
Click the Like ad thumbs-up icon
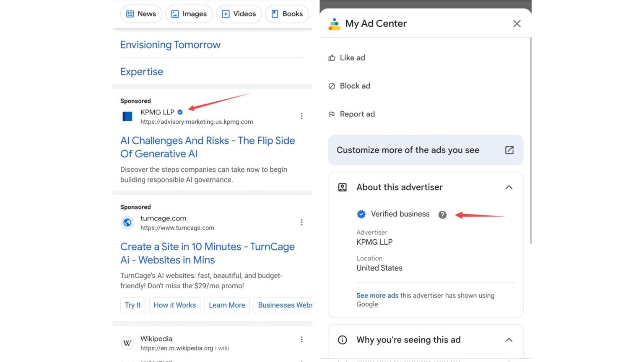click(332, 58)
